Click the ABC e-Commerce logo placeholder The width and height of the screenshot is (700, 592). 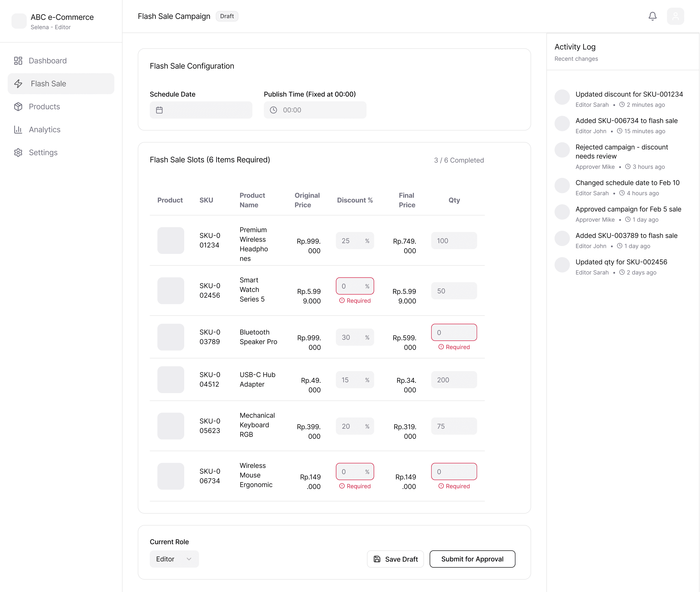19,21
